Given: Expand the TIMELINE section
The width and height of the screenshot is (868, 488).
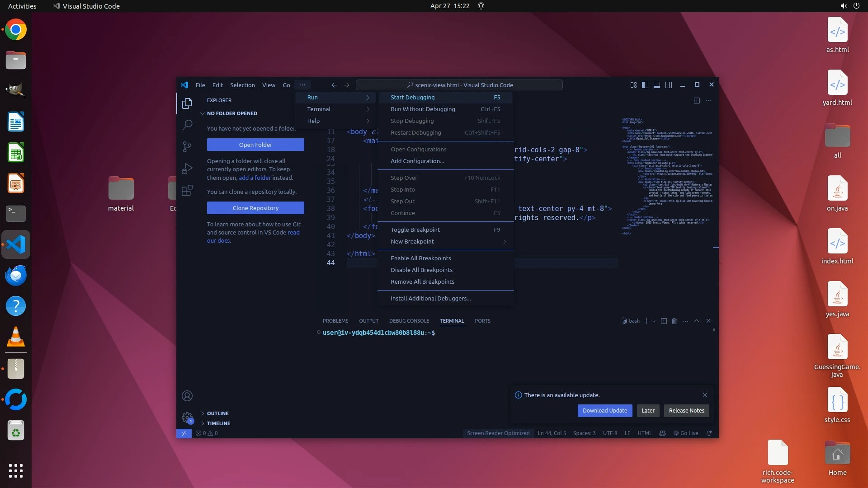Looking at the screenshot, I should 218,423.
